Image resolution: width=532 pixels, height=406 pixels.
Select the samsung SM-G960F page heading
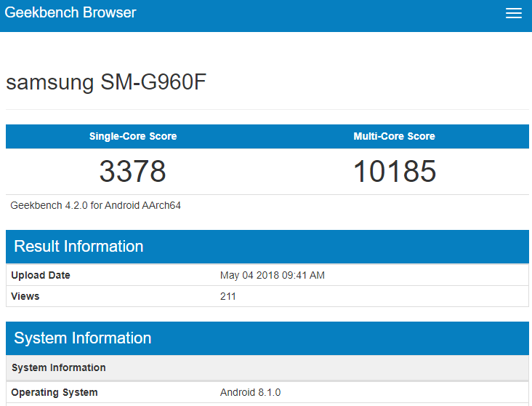[106, 82]
